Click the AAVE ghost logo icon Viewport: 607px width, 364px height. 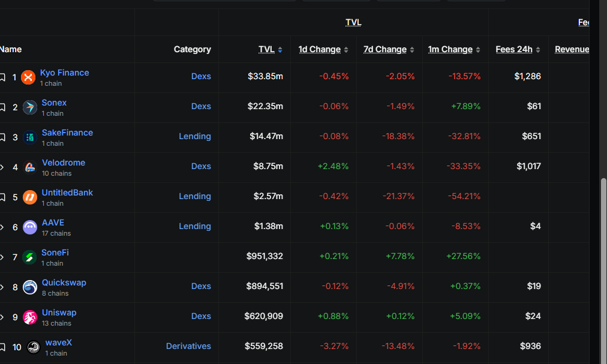point(30,227)
